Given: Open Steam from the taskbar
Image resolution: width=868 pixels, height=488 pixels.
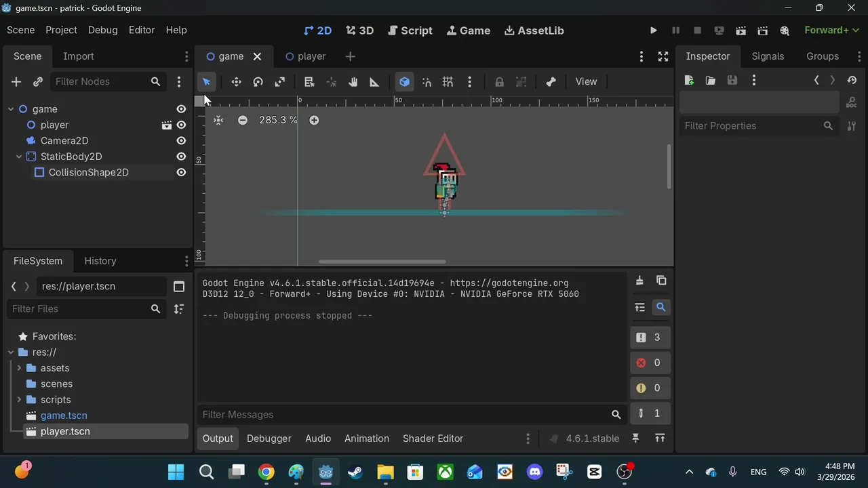Looking at the screenshot, I should [x=355, y=472].
